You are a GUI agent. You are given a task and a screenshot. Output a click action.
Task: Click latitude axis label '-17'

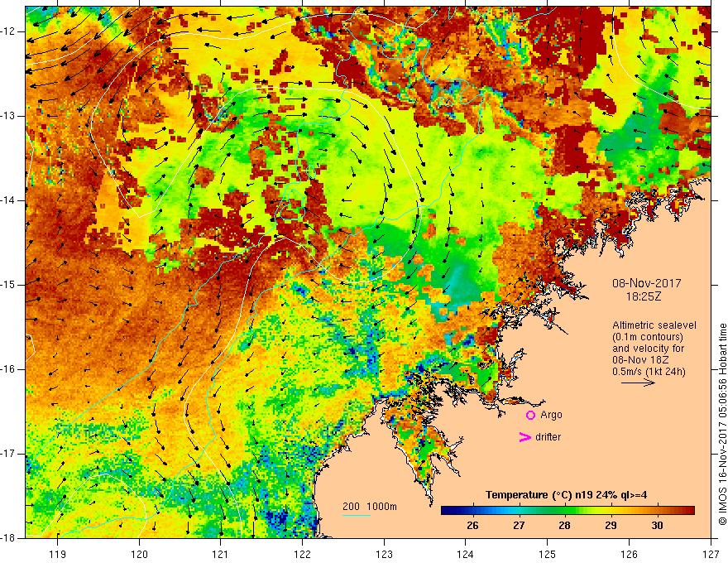[x=8, y=454]
